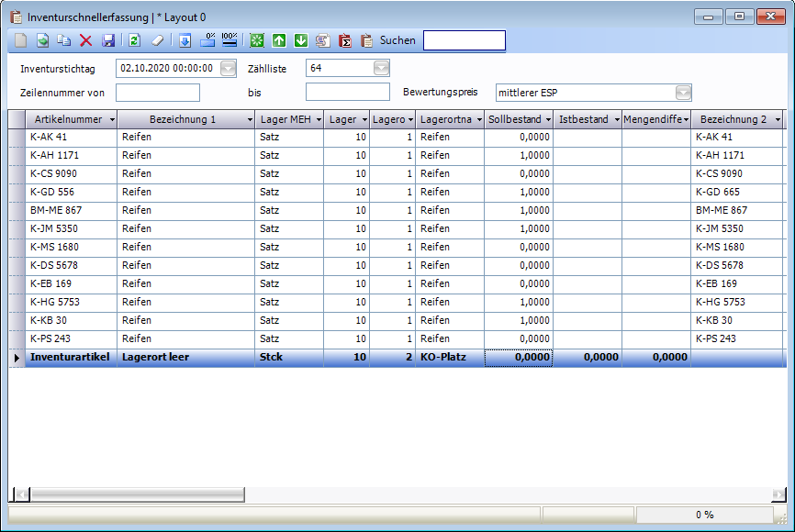Open the Bewertungspreis dropdown
This screenshot has width=795, height=532.
pos(683,92)
